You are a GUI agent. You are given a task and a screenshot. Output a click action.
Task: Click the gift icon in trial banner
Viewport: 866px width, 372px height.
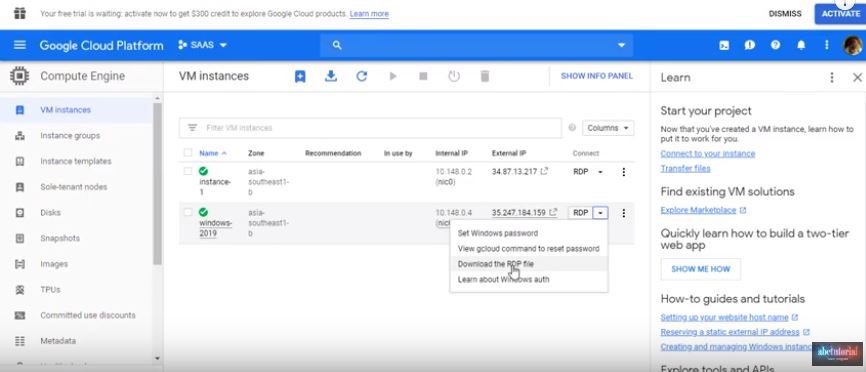[x=20, y=13]
